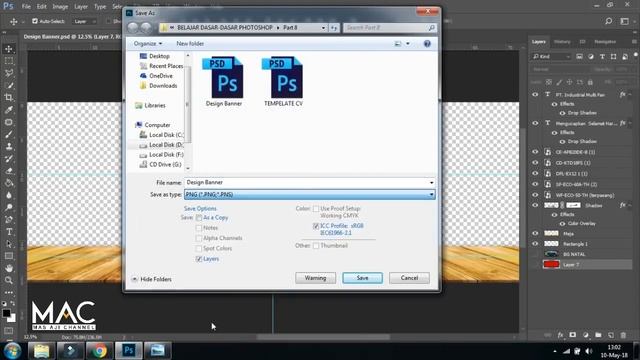Screen dimensions: 640x360
Task: Select the Zoom tool
Action: 9,280
